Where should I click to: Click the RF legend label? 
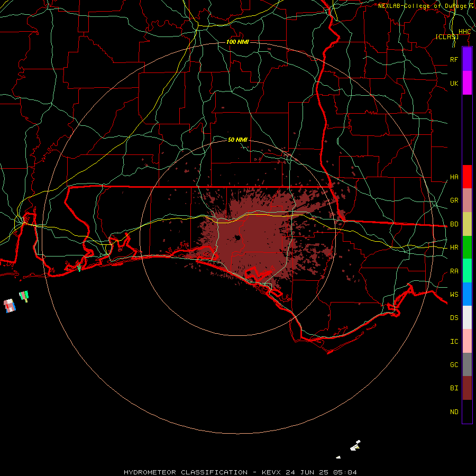[x=454, y=59]
